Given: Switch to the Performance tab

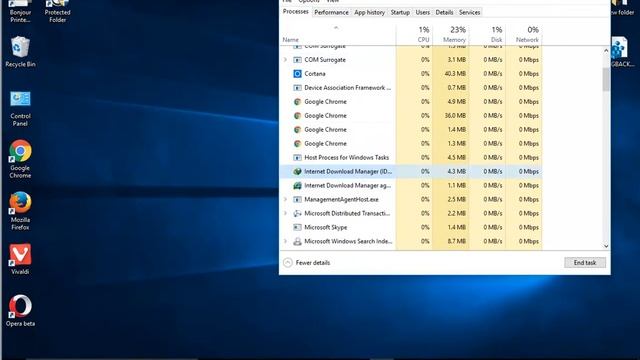Looking at the screenshot, I should 331,12.
